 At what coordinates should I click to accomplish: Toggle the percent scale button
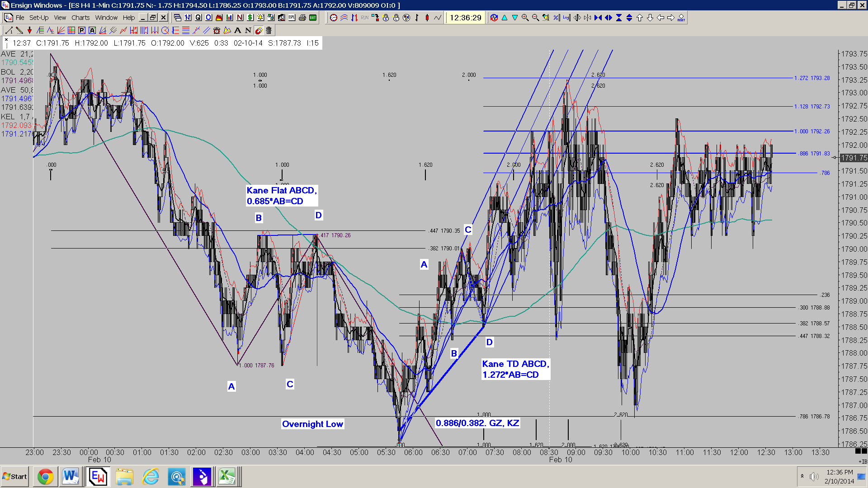pyautogui.click(x=557, y=18)
